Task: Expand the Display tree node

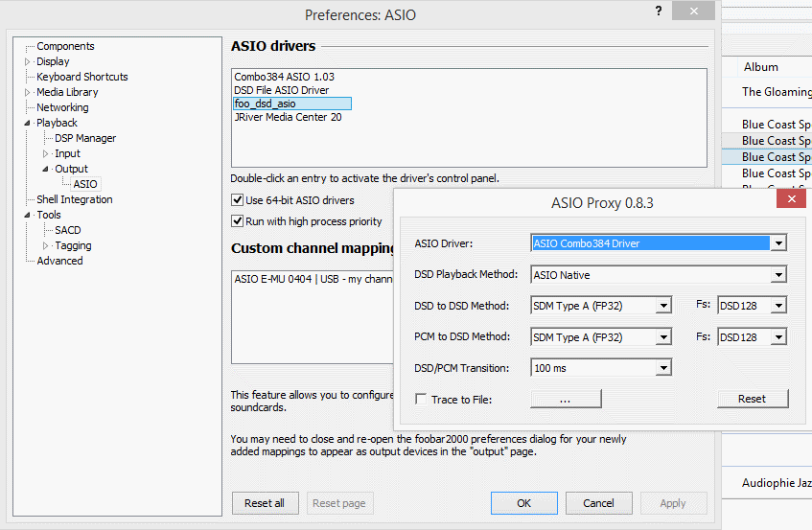Action: tap(28, 61)
